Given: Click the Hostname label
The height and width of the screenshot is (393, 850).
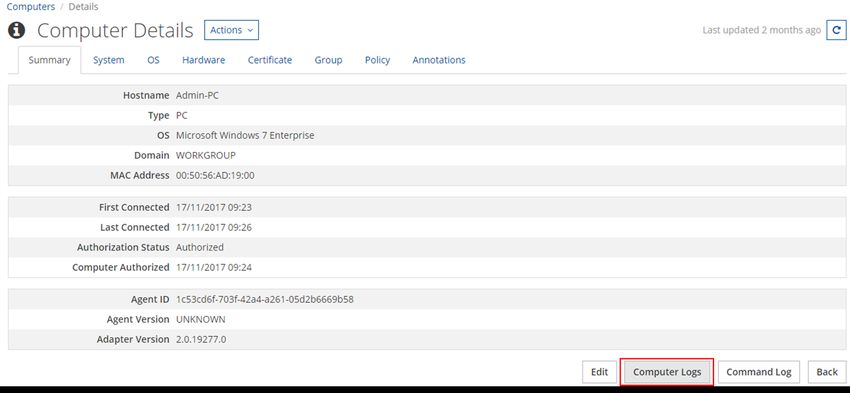Looking at the screenshot, I should tap(146, 95).
